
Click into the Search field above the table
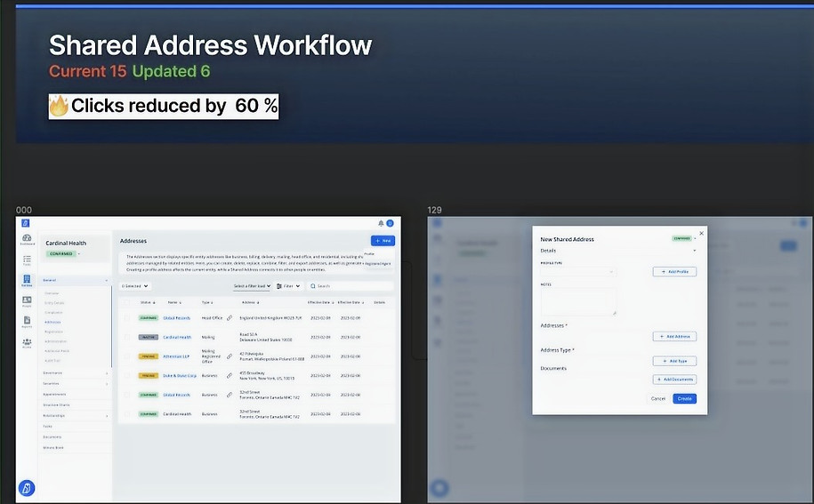point(350,285)
